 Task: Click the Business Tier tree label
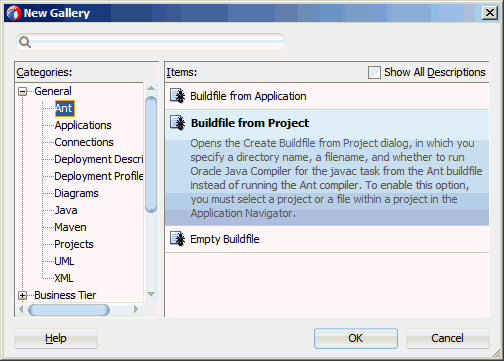(x=65, y=295)
